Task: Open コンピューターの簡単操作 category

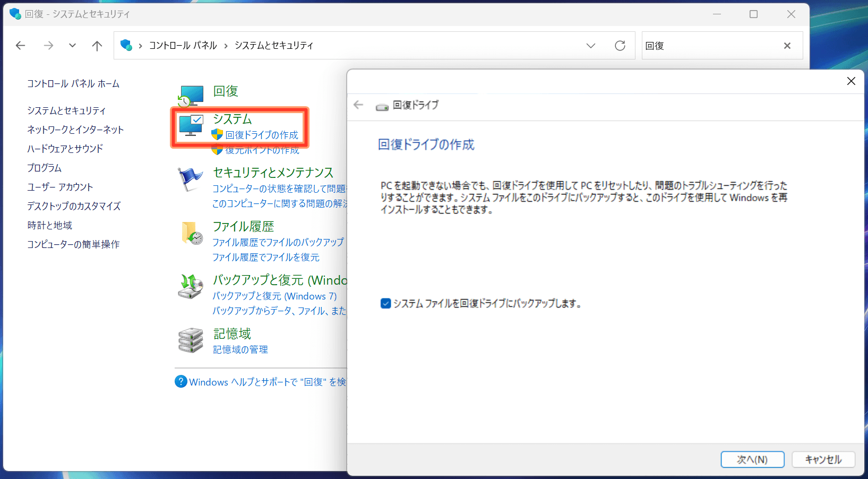Action: click(x=73, y=244)
